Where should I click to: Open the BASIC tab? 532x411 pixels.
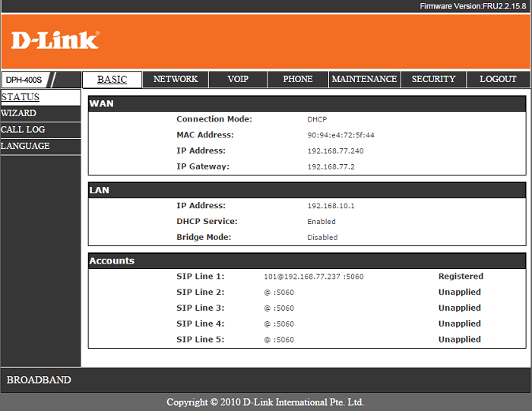(x=112, y=80)
